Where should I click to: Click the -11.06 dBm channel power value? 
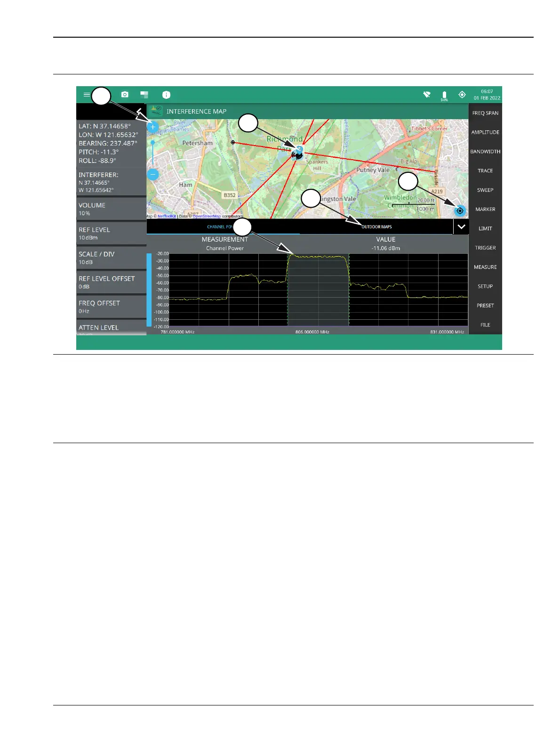tap(386, 248)
